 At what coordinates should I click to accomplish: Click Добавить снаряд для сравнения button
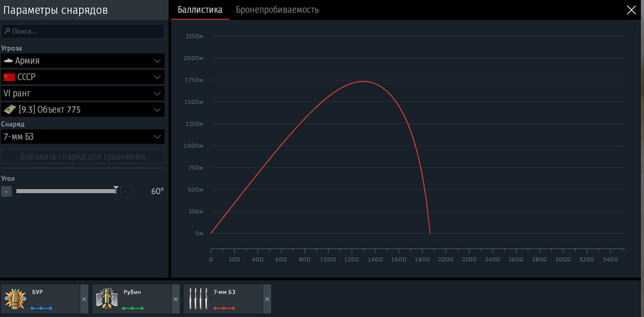click(82, 156)
